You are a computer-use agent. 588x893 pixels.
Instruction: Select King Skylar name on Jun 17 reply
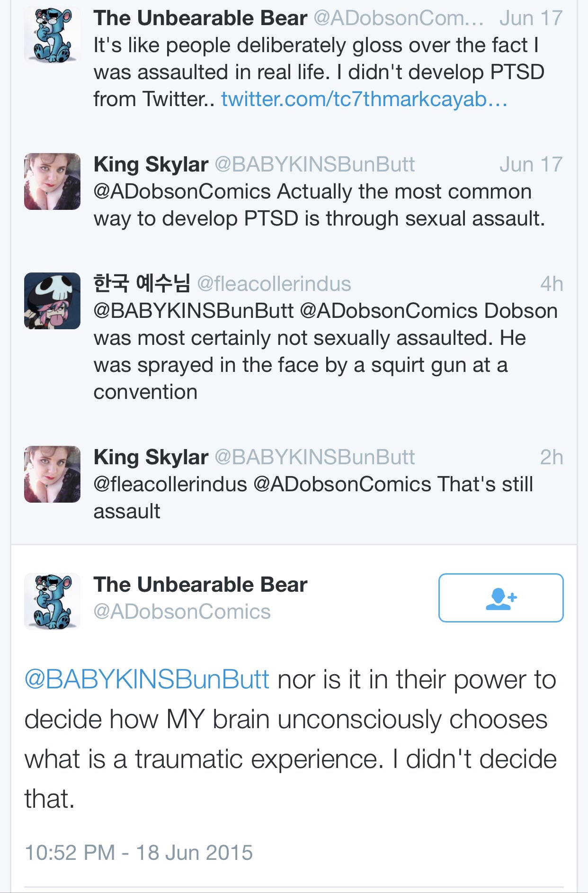pos(151,164)
